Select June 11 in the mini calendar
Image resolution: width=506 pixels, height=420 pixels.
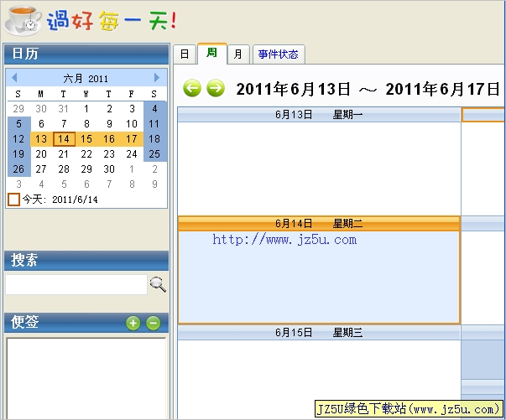[x=154, y=124]
